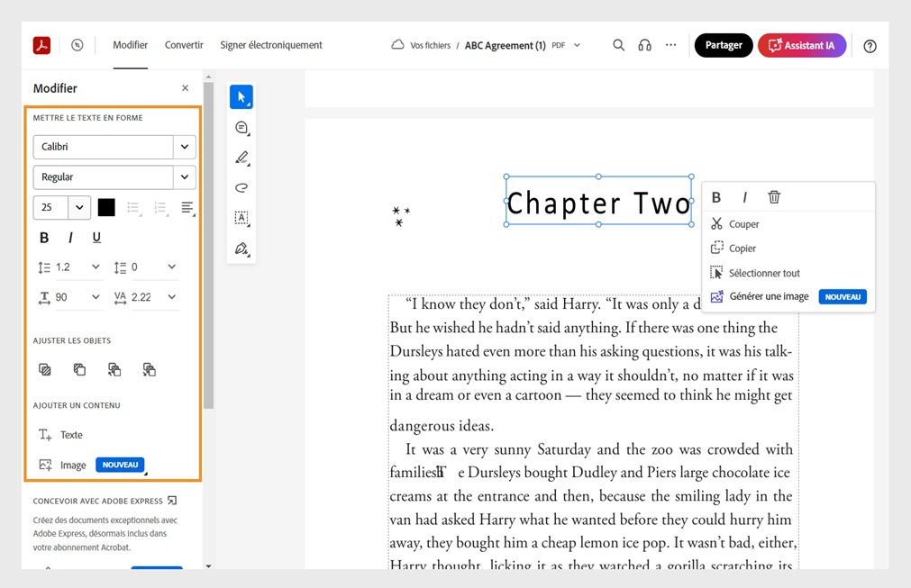
Task: Click the search magnifier icon
Action: click(x=619, y=45)
